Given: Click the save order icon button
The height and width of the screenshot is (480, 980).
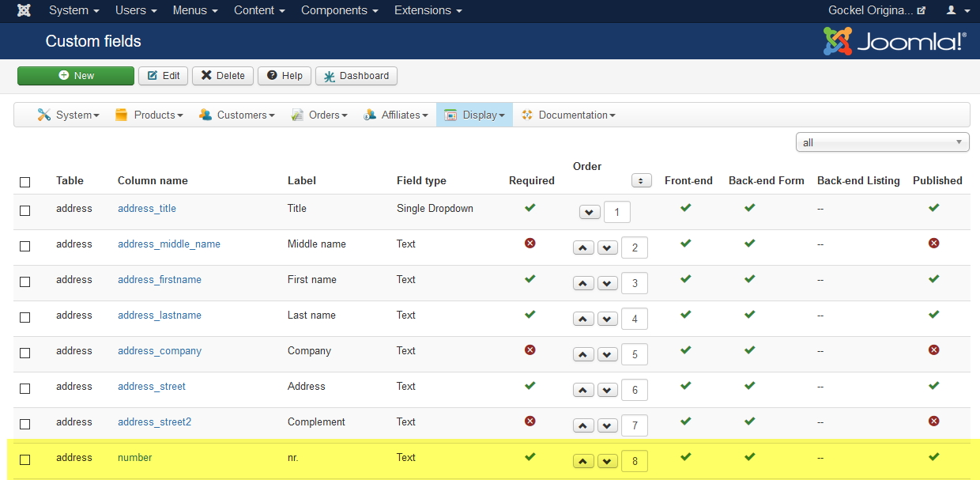Looking at the screenshot, I should click(641, 181).
